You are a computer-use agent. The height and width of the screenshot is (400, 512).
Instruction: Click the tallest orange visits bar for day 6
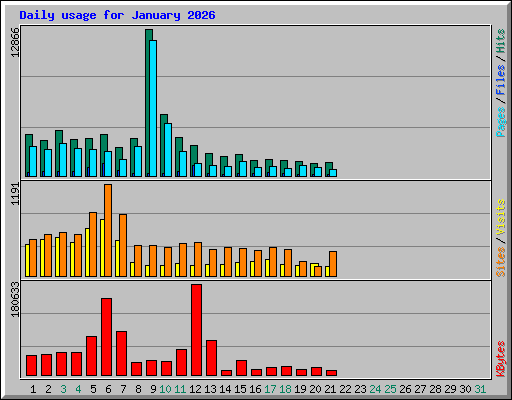click(x=108, y=230)
